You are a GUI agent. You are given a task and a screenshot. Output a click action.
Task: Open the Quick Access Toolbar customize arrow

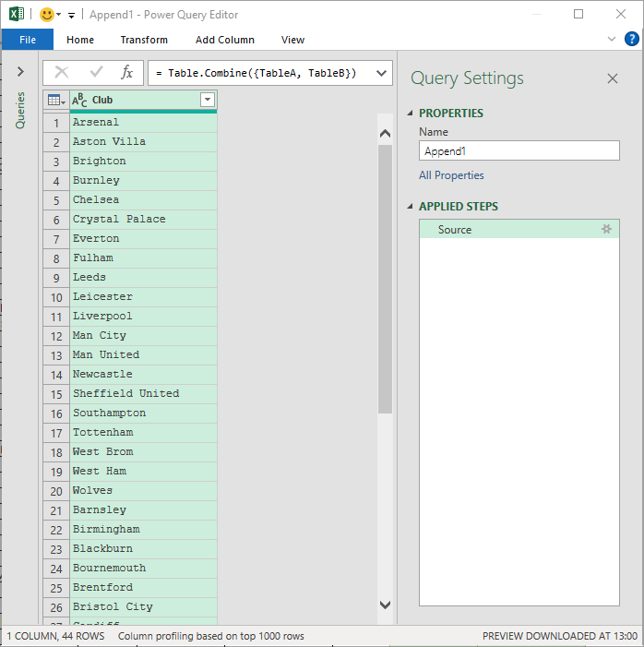tap(71, 16)
